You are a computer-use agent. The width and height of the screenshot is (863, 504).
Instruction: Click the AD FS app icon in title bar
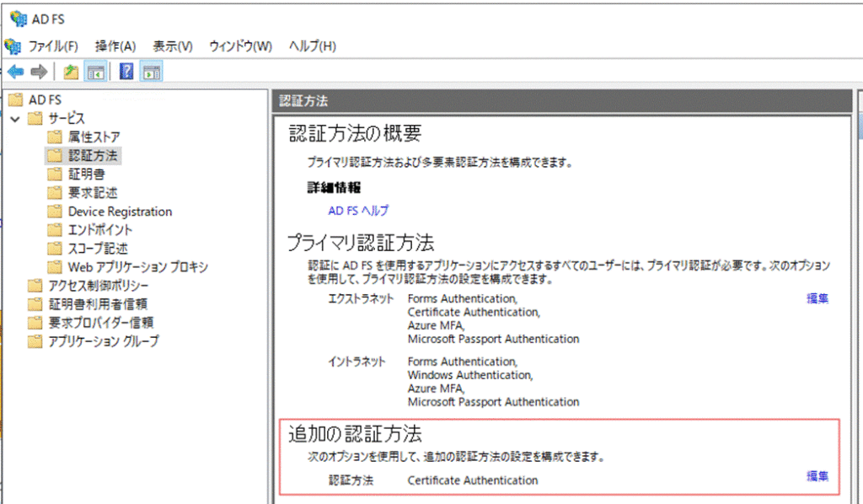pos(19,19)
